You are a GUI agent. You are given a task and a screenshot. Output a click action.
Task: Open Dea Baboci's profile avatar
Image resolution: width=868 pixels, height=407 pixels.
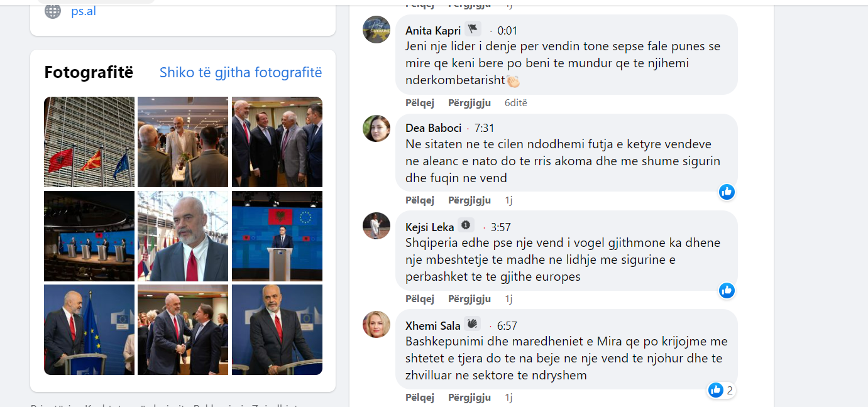pyautogui.click(x=376, y=128)
